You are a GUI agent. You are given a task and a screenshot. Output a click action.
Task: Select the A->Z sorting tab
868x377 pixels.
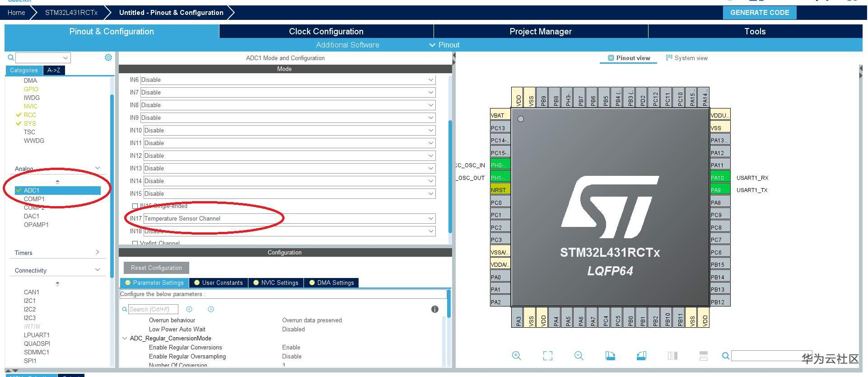click(x=54, y=70)
